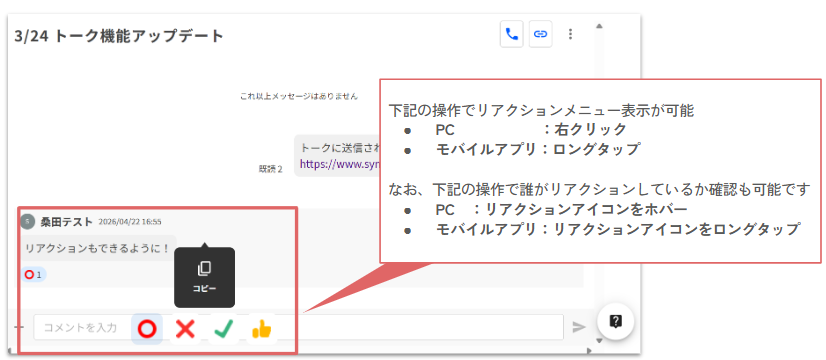Send the message with the paper plane icon

coord(579,327)
